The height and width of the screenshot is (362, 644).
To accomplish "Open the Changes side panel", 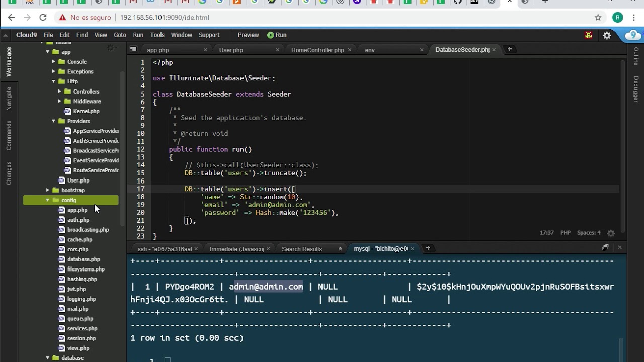I will point(9,173).
